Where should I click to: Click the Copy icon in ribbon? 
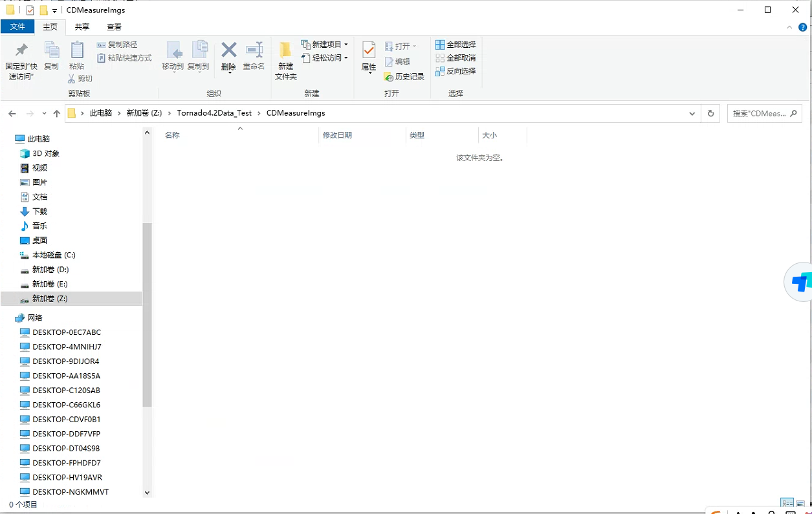pos(51,50)
